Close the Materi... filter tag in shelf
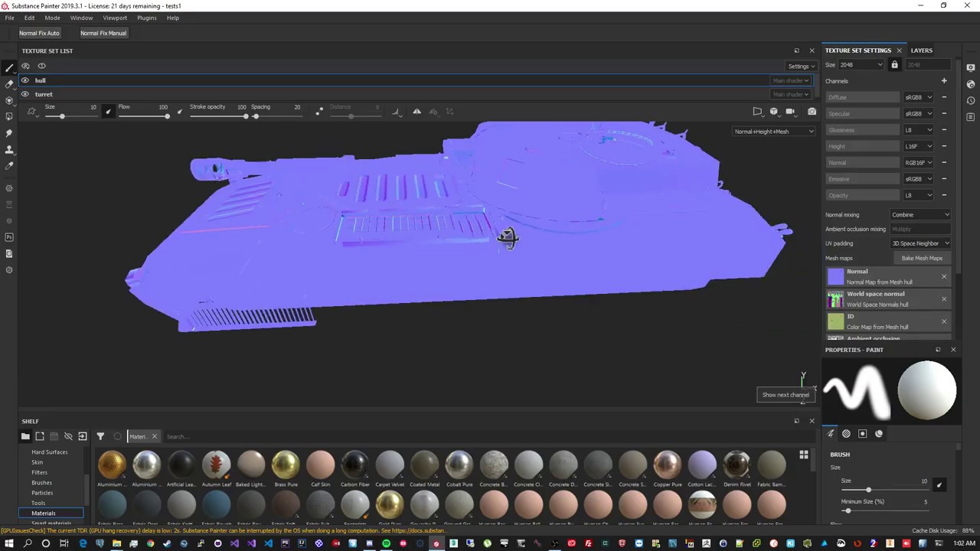The image size is (980, 551). point(154,436)
